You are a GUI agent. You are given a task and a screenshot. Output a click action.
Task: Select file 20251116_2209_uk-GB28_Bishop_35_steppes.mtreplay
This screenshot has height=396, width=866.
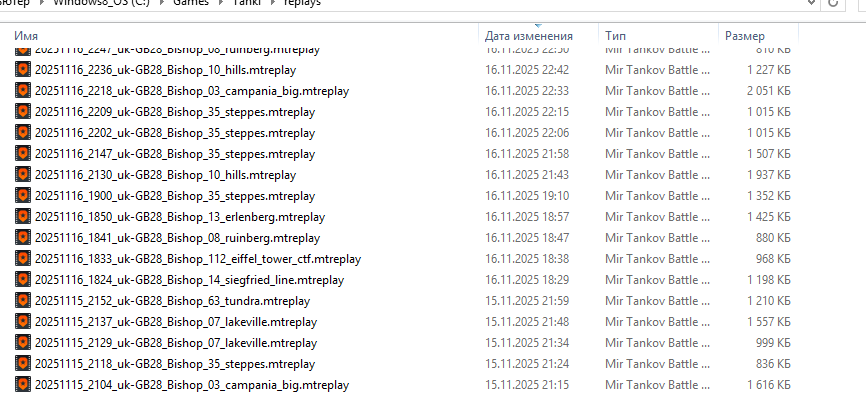point(175,112)
